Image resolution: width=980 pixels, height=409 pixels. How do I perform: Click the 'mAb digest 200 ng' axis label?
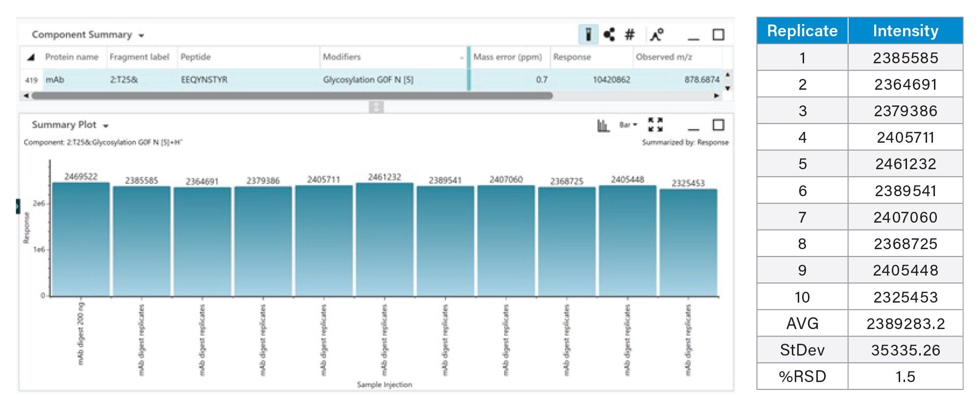pos(81,333)
